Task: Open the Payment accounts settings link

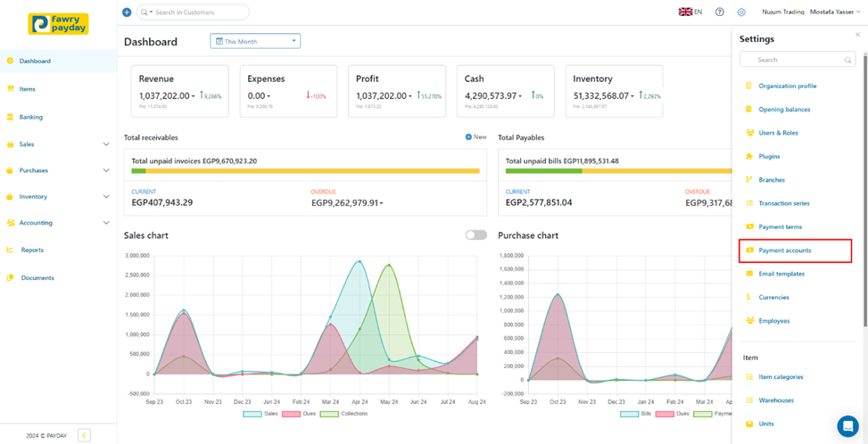Action: pyautogui.click(x=784, y=251)
